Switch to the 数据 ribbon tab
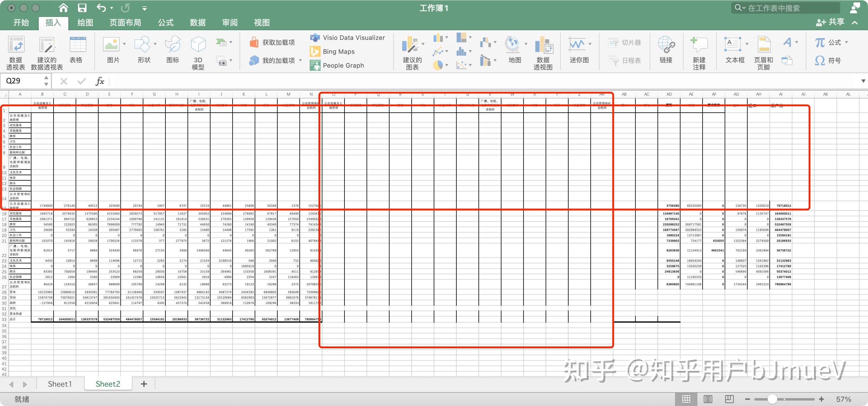The width and height of the screenshot is (868, 406). (197, 22)
